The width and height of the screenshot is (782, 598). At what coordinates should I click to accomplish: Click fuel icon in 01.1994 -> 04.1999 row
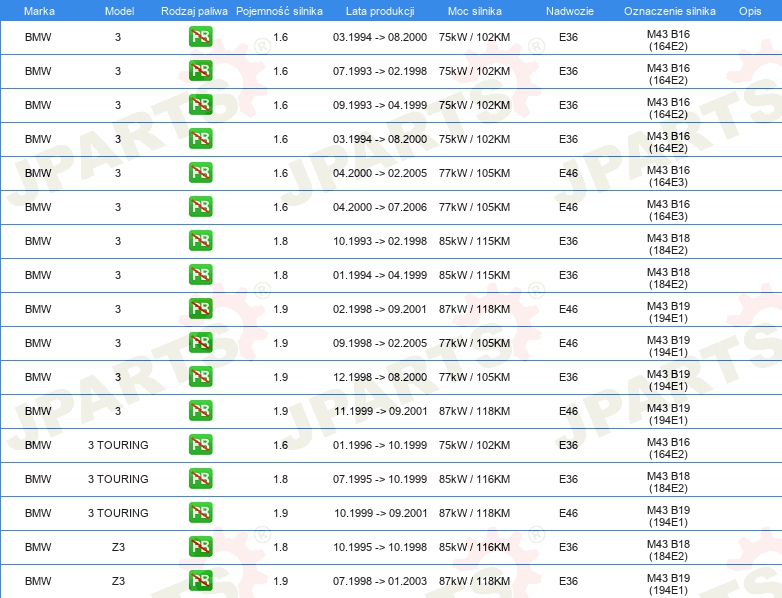pos(200,274)
